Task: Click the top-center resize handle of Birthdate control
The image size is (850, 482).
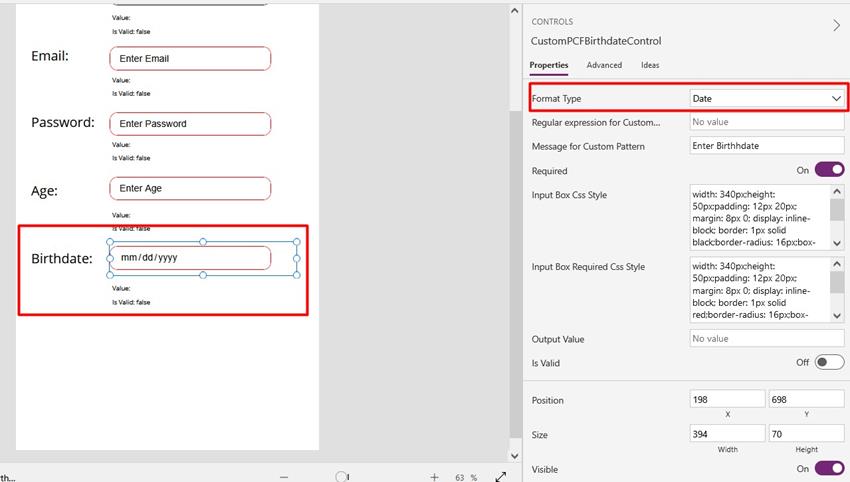Action: tap(203, 241)
